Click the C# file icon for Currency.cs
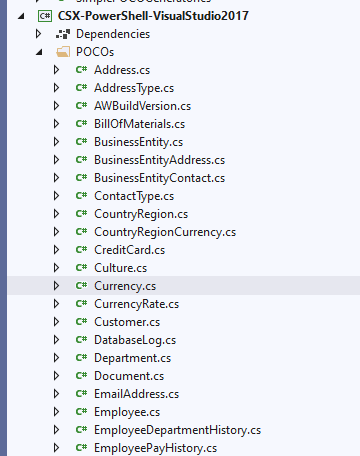The width and height of the screenshot is (360, 456). (81, 286)
